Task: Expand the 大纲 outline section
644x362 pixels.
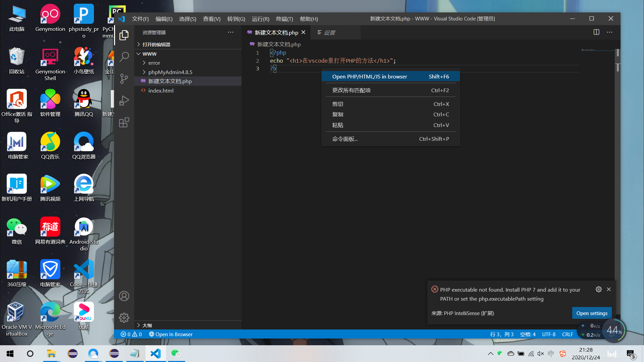Action: click(x=147, y=325)
